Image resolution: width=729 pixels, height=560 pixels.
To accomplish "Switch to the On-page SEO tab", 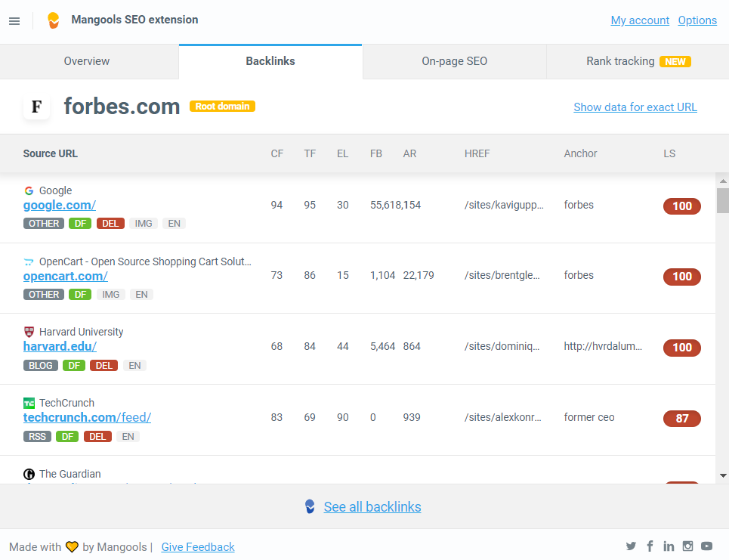I will (454, 61).
